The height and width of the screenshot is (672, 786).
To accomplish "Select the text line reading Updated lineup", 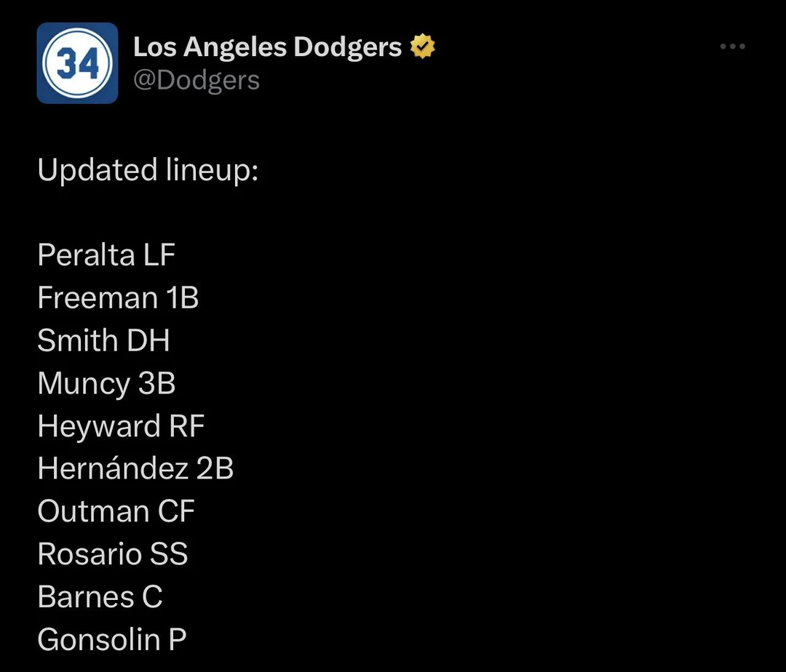I will click(x=146, y=169).
